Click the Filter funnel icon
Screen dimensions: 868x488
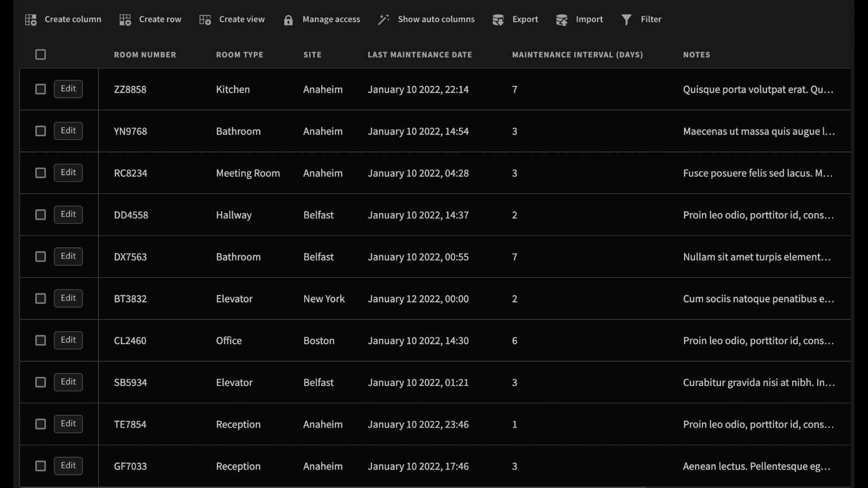(x=628, y=19)
